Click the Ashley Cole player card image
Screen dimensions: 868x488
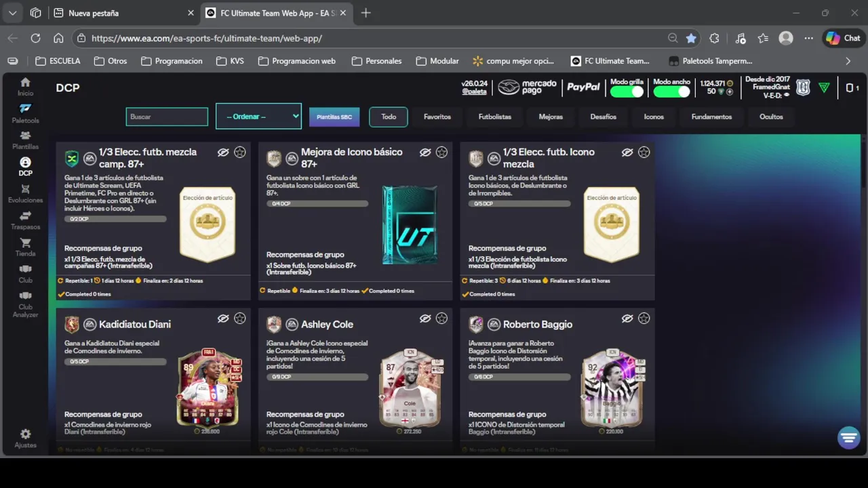[410, 388]
